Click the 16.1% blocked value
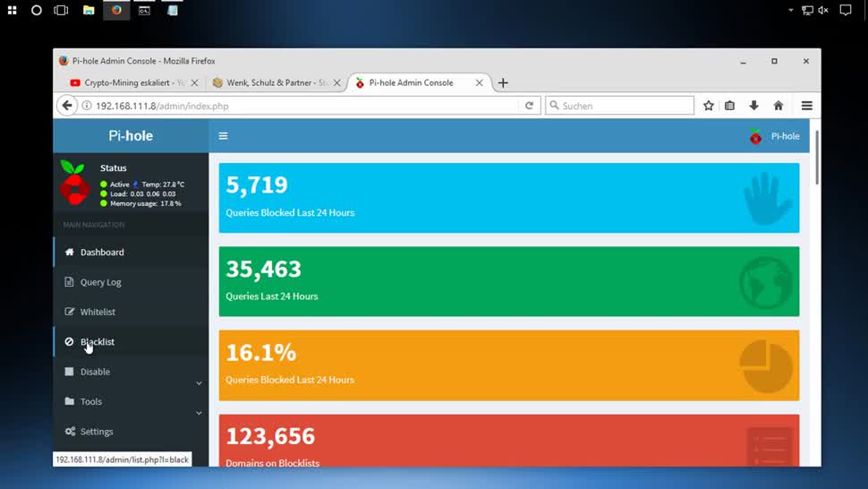The height and width of the screenshot is (489, 868). (x=260, y=353)
